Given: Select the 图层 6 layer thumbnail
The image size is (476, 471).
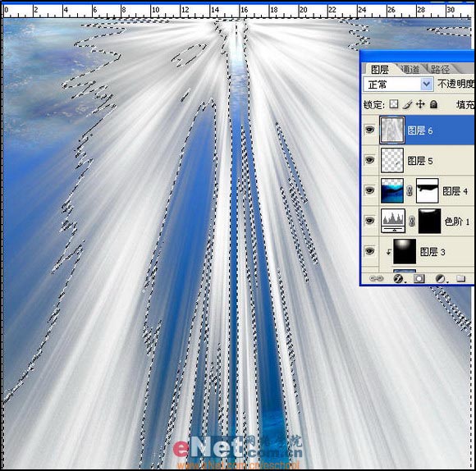Looking at the screenshot, I should [392, 130].
